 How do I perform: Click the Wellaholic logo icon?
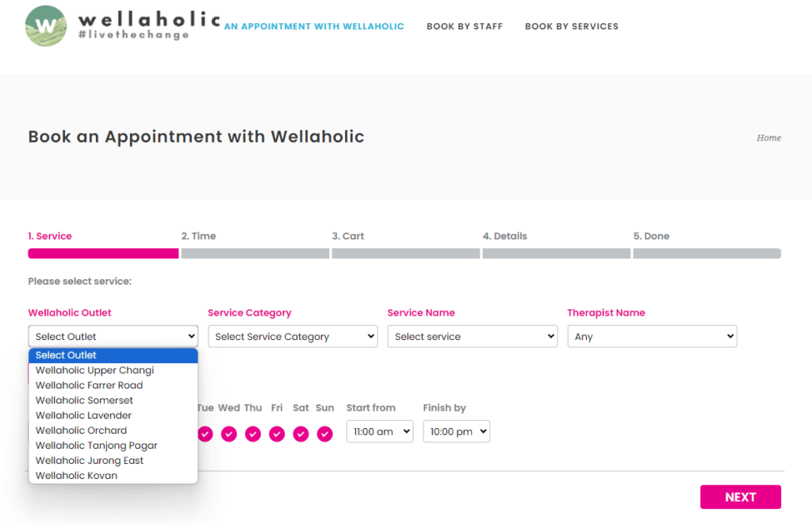pos(47,25)
